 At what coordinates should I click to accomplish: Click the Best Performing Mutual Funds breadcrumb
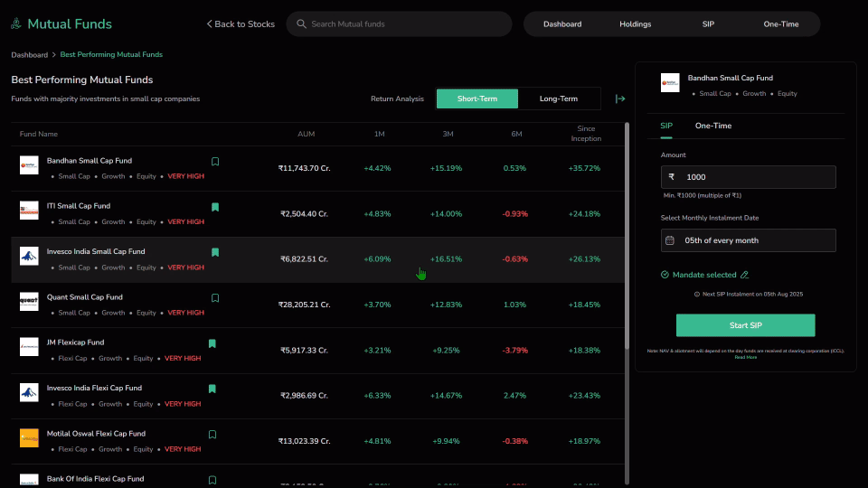pos(111,55)
